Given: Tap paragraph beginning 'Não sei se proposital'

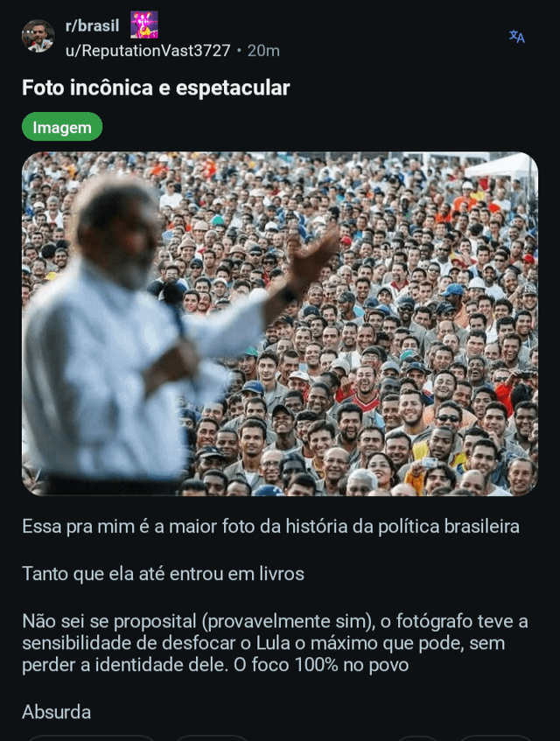Looking at the screenshot, I should point(275,643).
